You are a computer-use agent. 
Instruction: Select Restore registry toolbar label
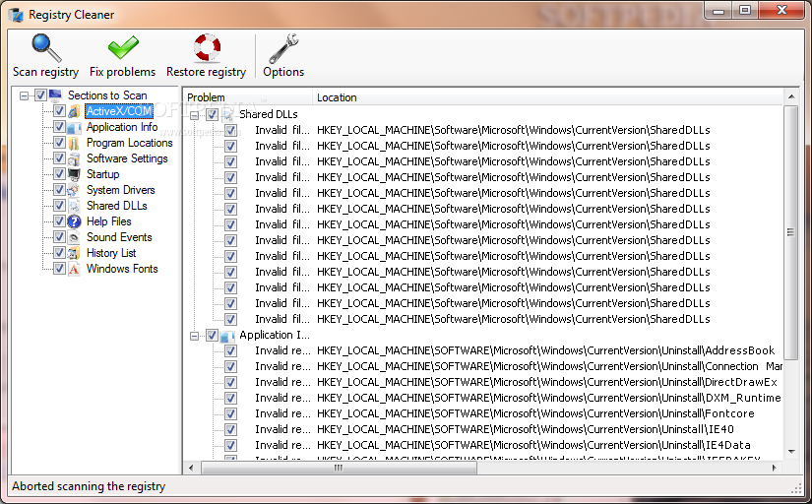click(206, 72)
